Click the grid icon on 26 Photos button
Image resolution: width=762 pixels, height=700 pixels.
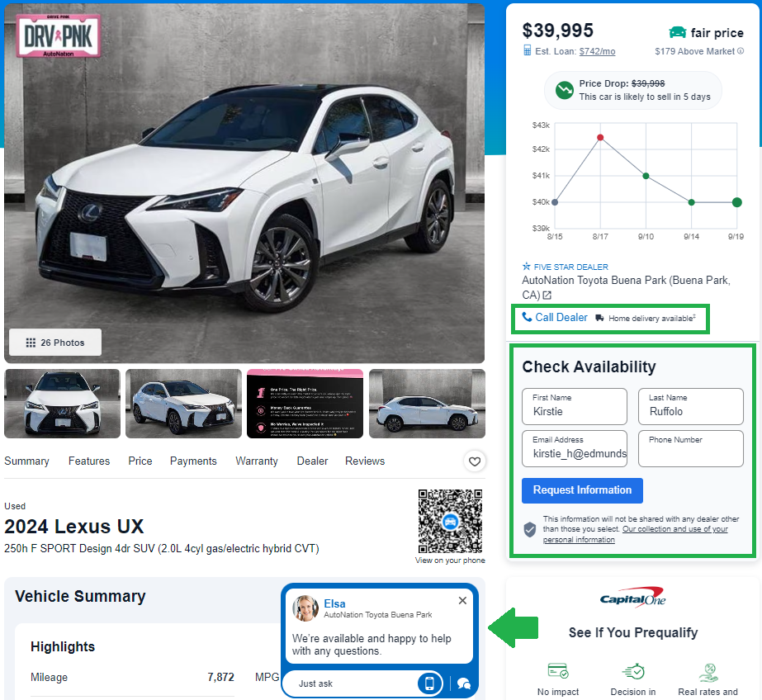(31, 343)
